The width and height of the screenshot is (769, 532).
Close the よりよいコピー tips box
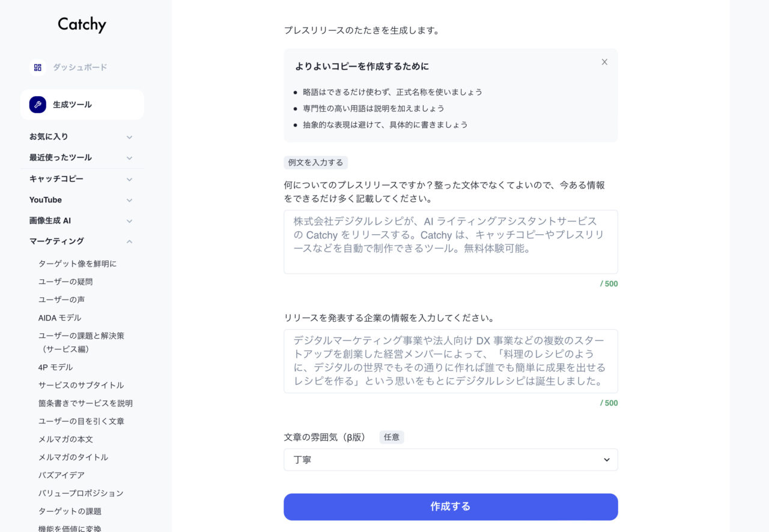click(x=604, y=62)
